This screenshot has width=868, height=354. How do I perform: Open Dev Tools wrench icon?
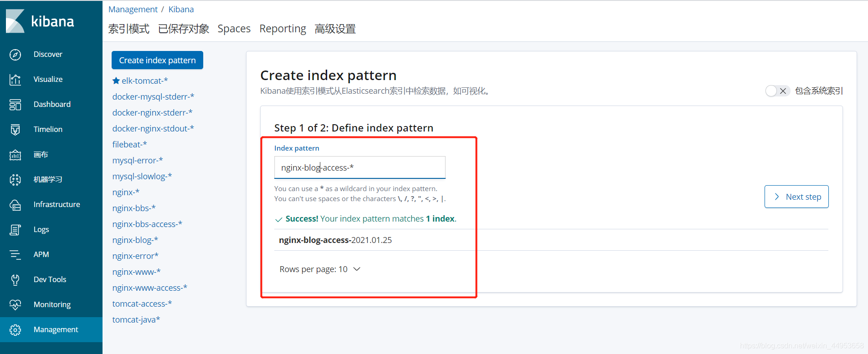15,280
